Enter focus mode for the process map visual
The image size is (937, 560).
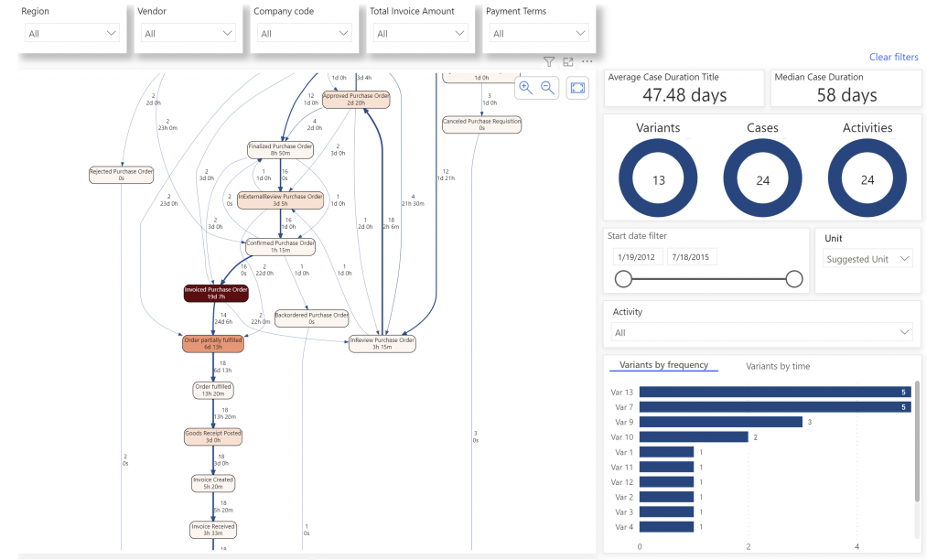tap(567, 60)
